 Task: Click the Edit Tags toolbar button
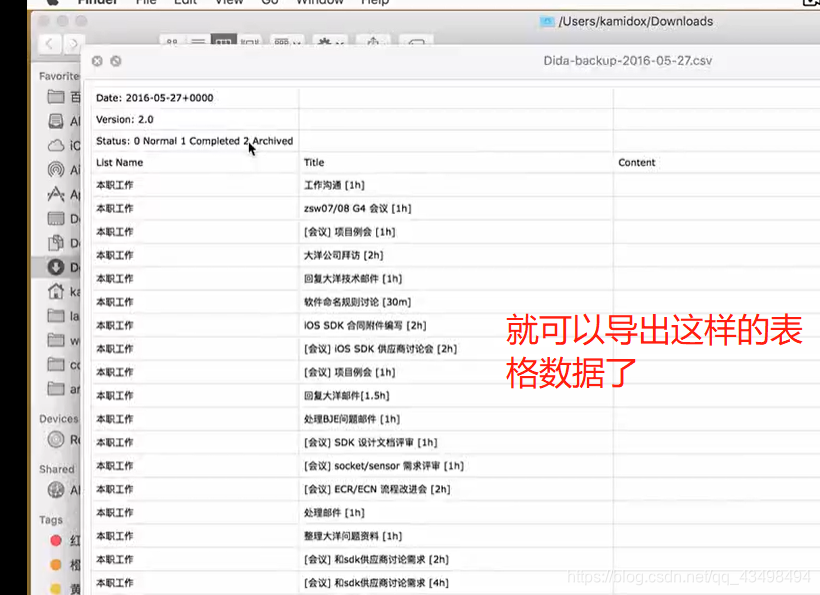tap(416, 41)
